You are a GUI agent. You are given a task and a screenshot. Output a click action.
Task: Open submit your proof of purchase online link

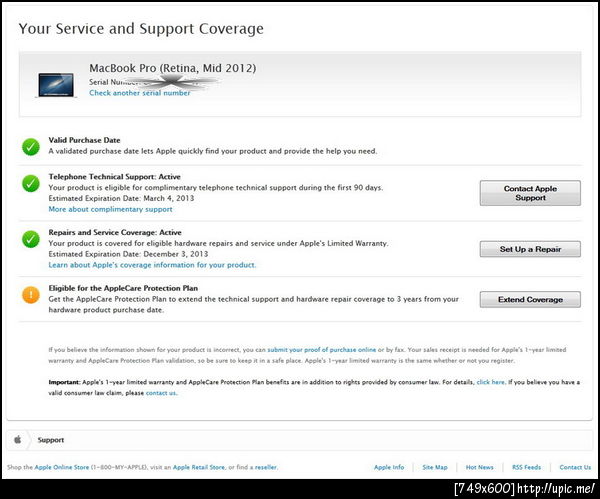point(321,350)
